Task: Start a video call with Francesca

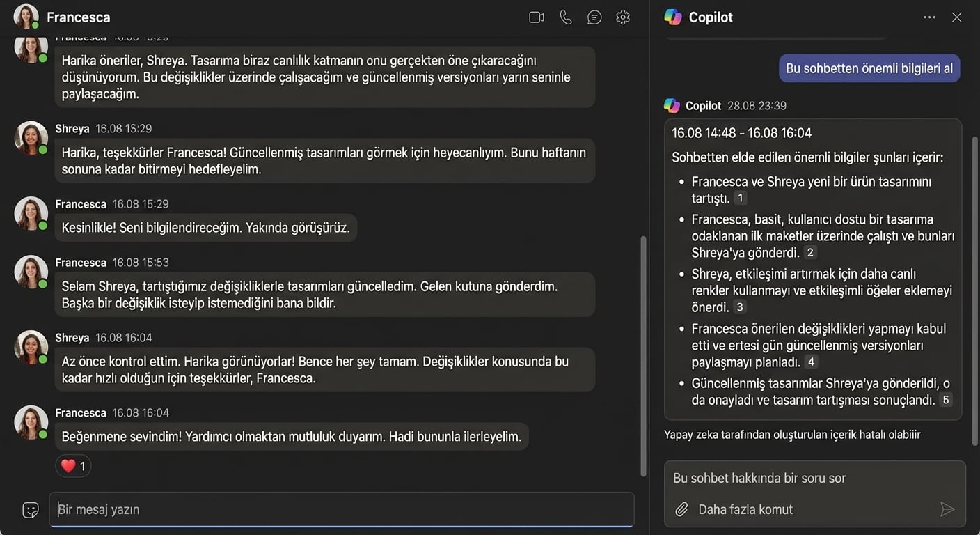Action: pyautogui.click(x=536, y=16)
